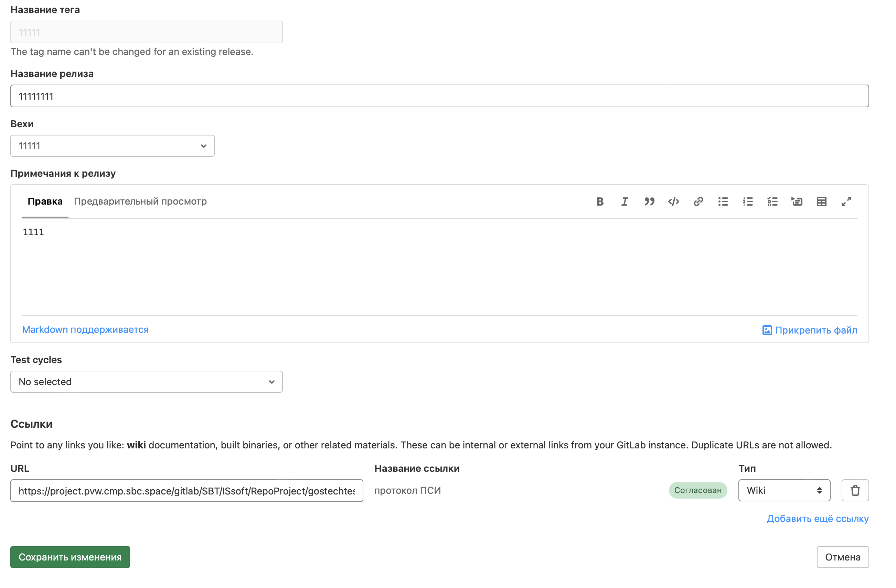Click into the Название релиза field
Viewport: 896px width, 588px height.
pyautogui.click(x=439, y=96)
